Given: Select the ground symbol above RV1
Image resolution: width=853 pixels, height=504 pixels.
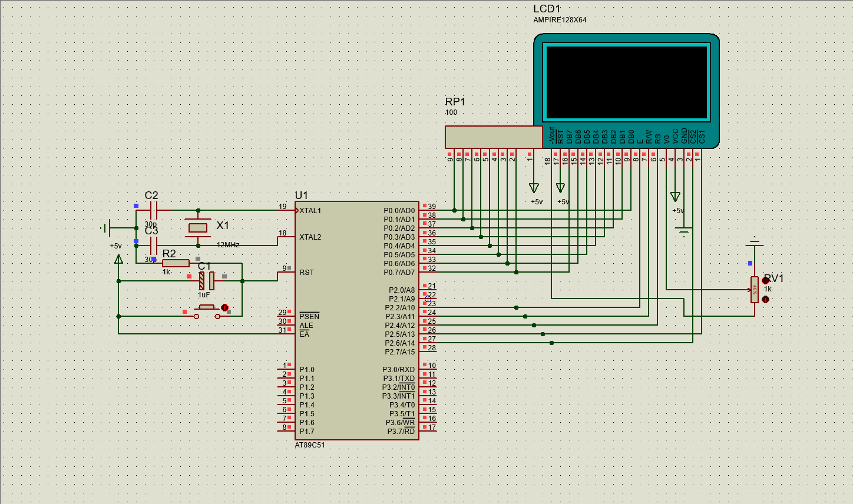Looking at the screenshot, I should click(754, 242).
